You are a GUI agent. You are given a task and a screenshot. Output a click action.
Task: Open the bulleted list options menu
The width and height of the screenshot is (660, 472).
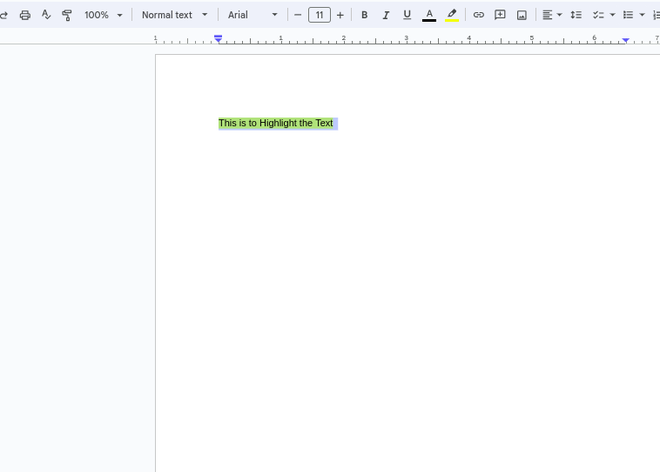(641, 15)
